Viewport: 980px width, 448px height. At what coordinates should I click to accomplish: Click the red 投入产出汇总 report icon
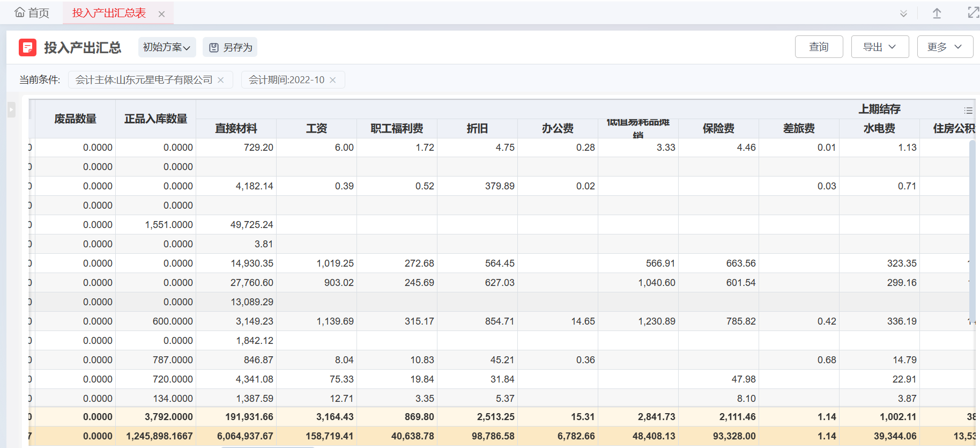coord(27,48)
